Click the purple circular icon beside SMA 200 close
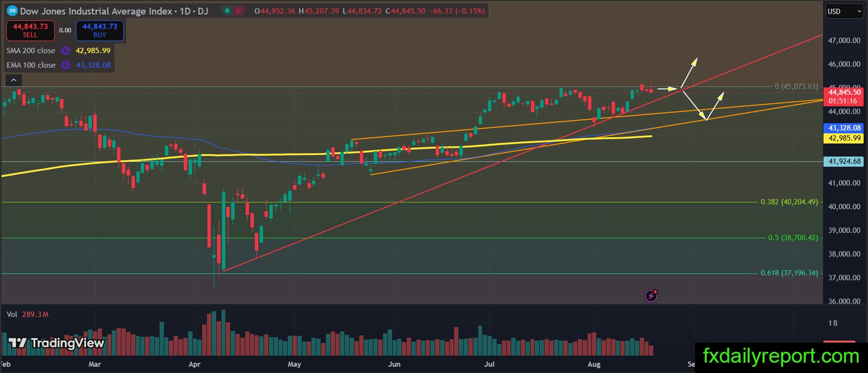The width and height of the screenshot is (868, 373). (x=66, y=51)
